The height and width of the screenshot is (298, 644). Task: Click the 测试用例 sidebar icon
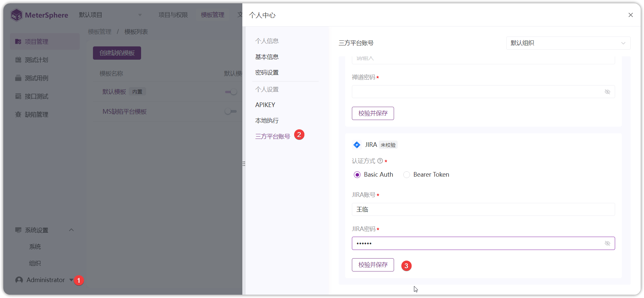(x=18, y=78)
